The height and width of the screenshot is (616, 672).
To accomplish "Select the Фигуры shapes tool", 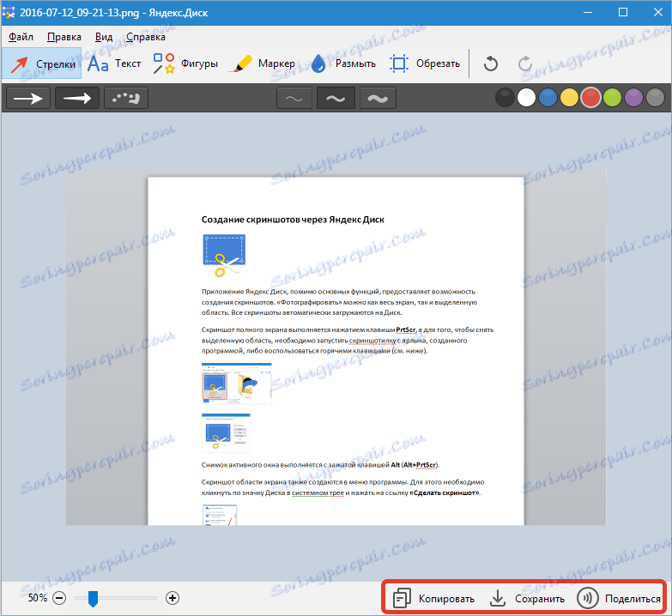I will click(185, 63).
